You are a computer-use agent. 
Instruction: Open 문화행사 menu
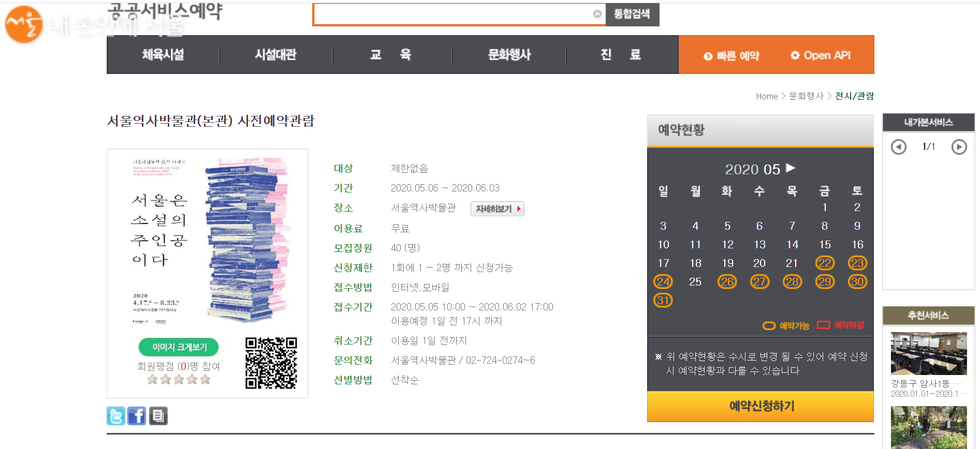[x=509, y=55]
